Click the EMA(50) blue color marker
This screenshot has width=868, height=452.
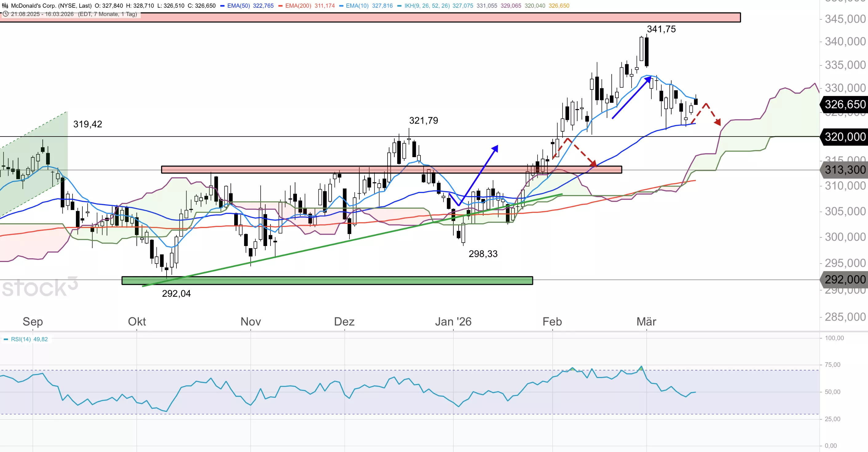[x=223, y=6]
